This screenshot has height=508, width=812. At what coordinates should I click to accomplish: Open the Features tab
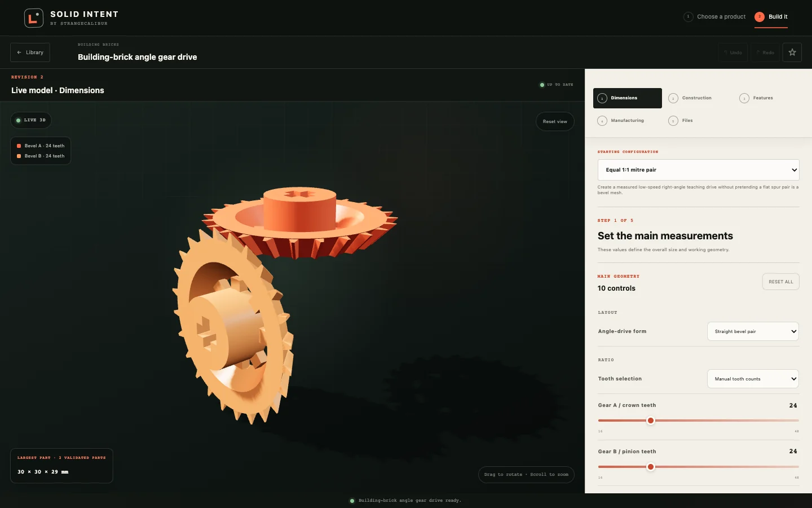pyautogui.click(x=770, y=98)
